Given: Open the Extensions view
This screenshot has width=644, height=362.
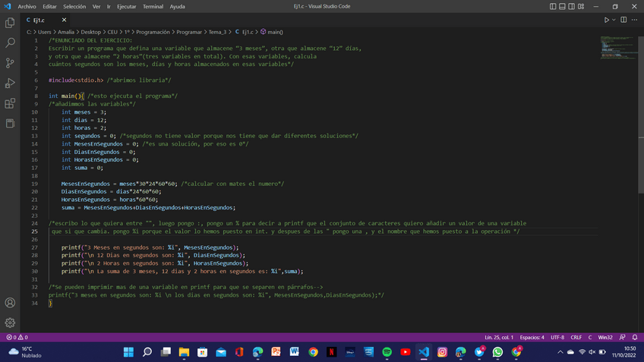Looking at the screenshot, I should click(x=10, y=103).
